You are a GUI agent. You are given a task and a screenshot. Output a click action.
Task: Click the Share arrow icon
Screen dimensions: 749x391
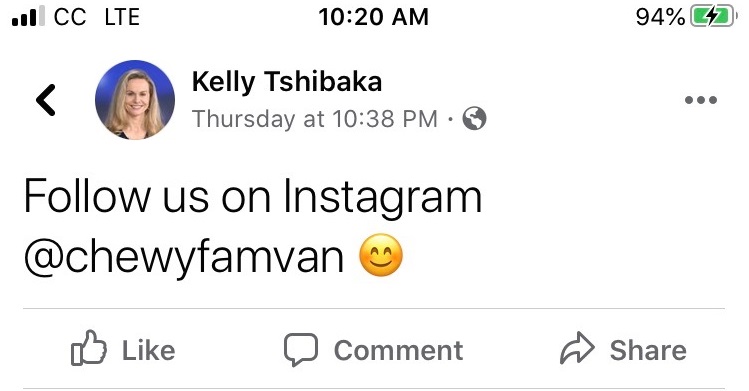(x=578, y=348)
